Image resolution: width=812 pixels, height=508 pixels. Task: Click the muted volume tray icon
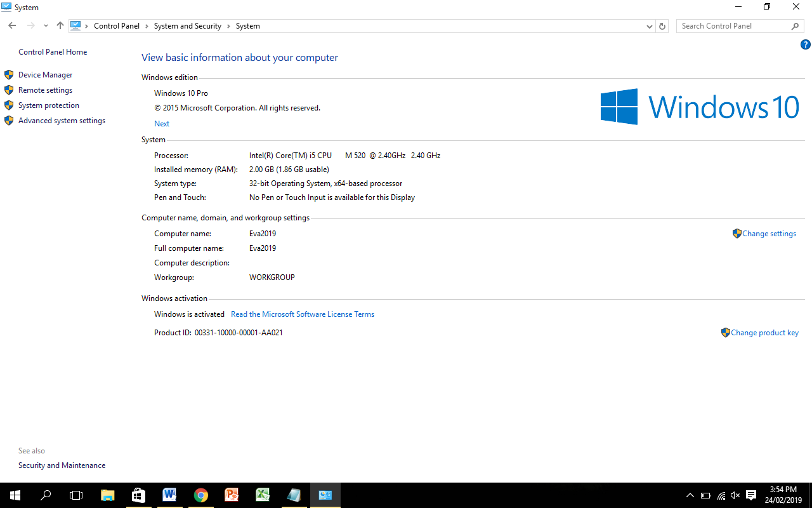(736, 495)
